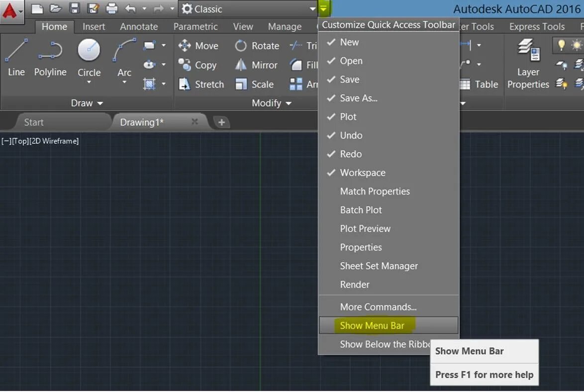Click the Save As icon in toolbar
The image size is (584, 392).
click(93, 8)
